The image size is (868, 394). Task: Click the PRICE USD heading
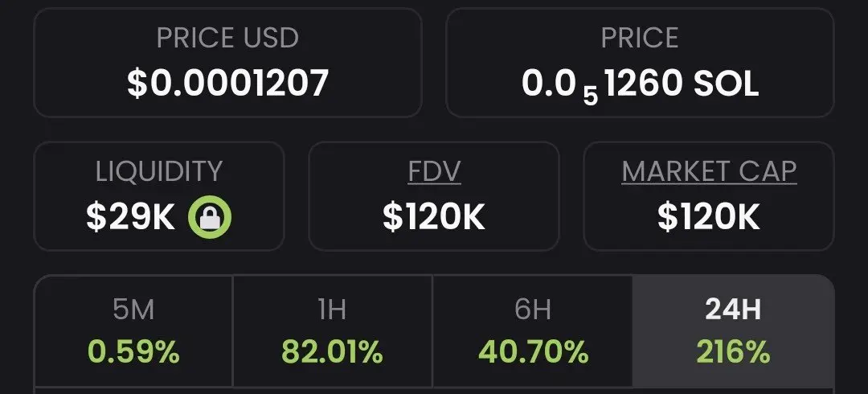click(x=227, y=38)
